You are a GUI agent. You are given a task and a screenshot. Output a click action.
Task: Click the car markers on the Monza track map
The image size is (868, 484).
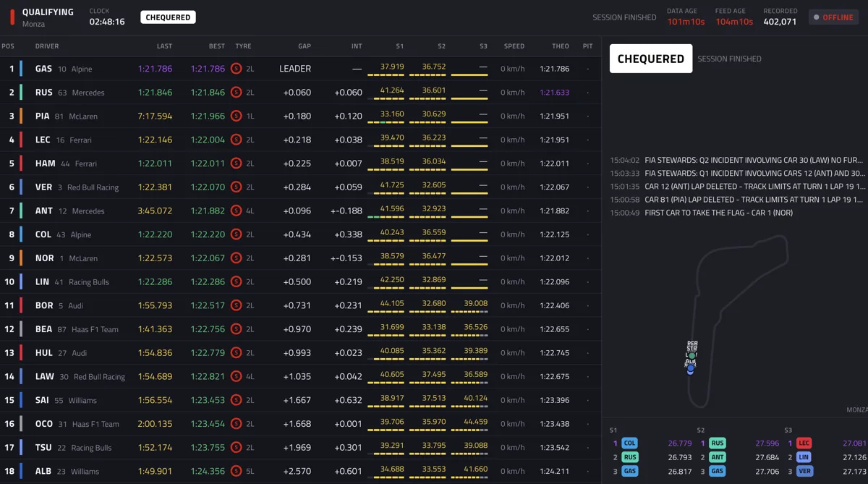point(692,357)
